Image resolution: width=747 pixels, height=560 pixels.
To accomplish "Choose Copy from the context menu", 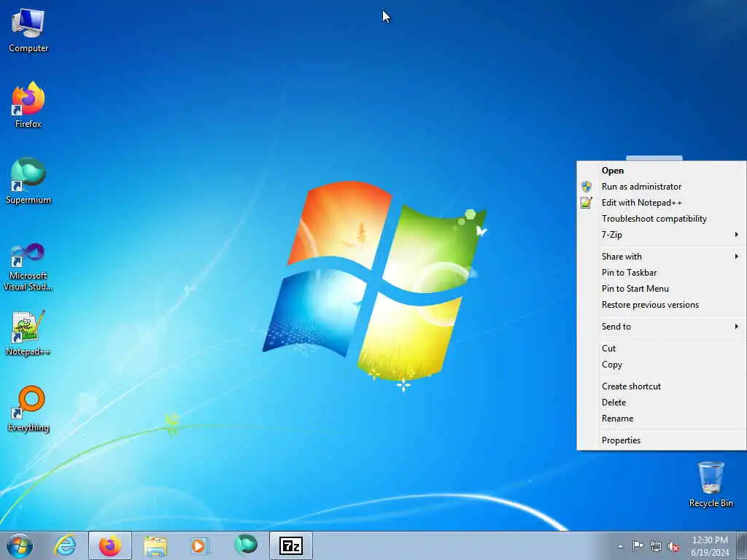I will 661,365.
